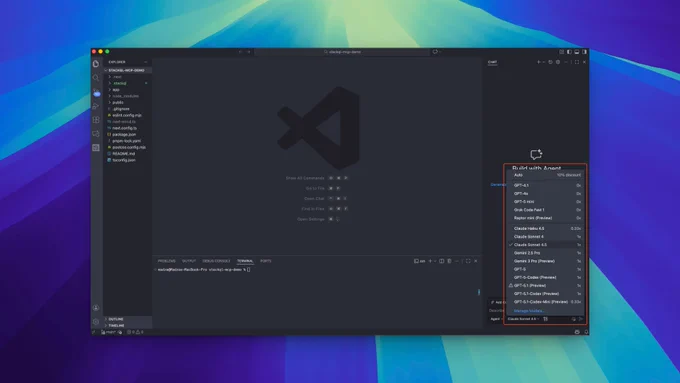680x383 pixels.
Task: Open chat history icon in chat panel
Action: [x=550, y=62]
